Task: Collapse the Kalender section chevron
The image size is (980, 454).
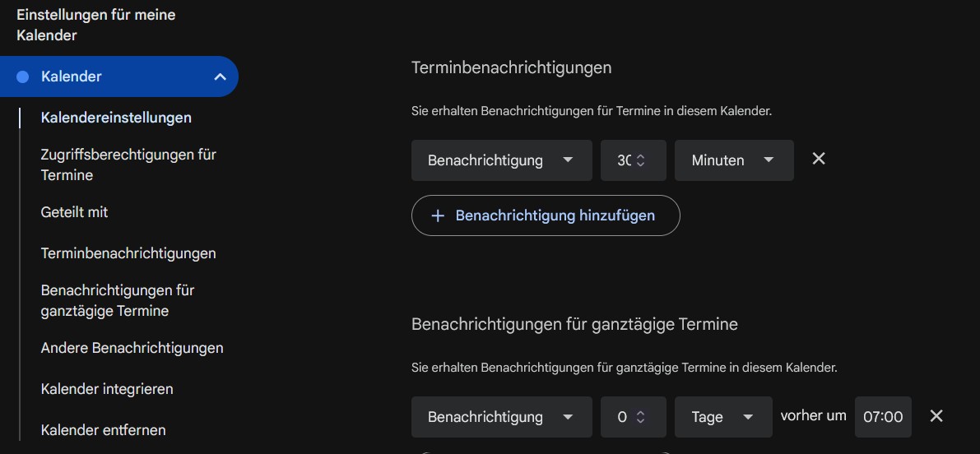Action: (x=220, y=76)
